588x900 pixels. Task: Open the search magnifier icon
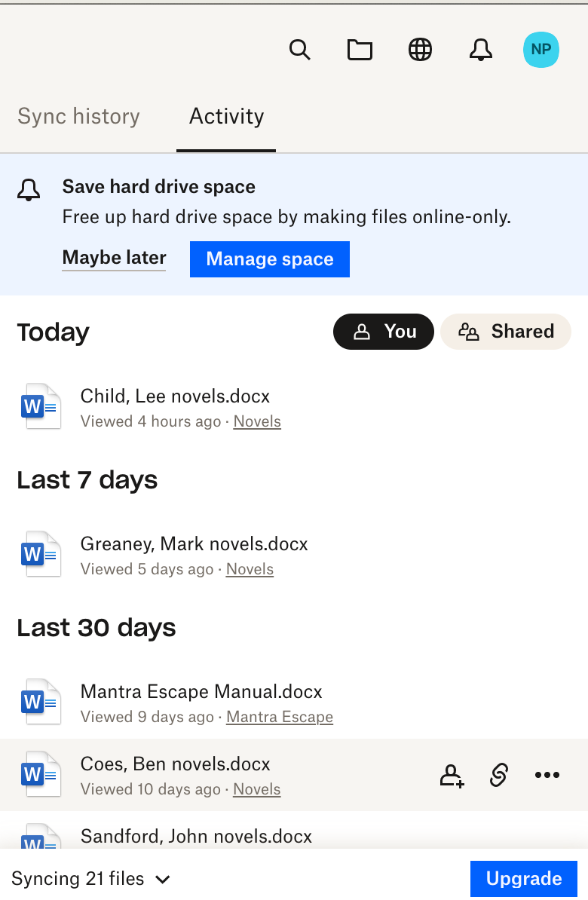[x=300, y=50]
